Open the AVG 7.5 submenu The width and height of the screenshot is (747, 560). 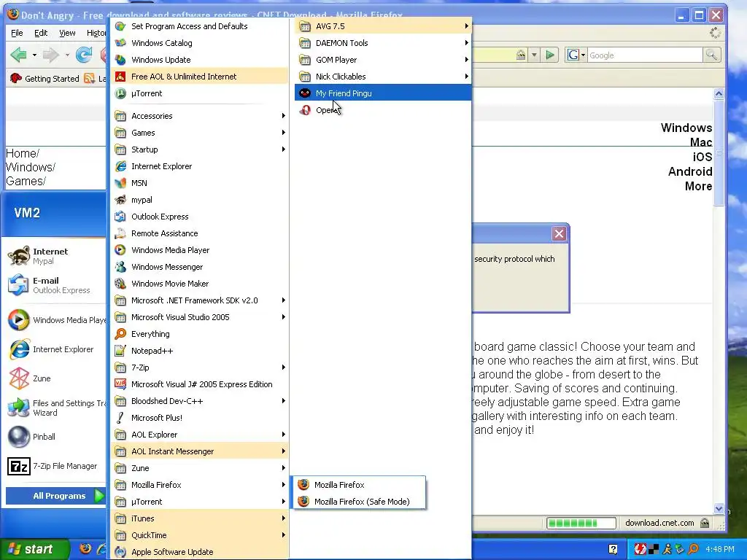[x=384, y=26]
